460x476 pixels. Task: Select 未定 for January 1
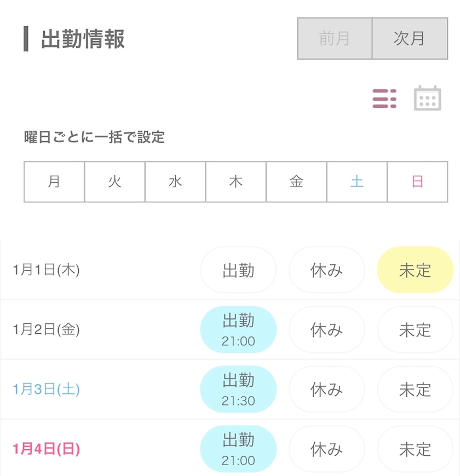(x=415, y=270)
